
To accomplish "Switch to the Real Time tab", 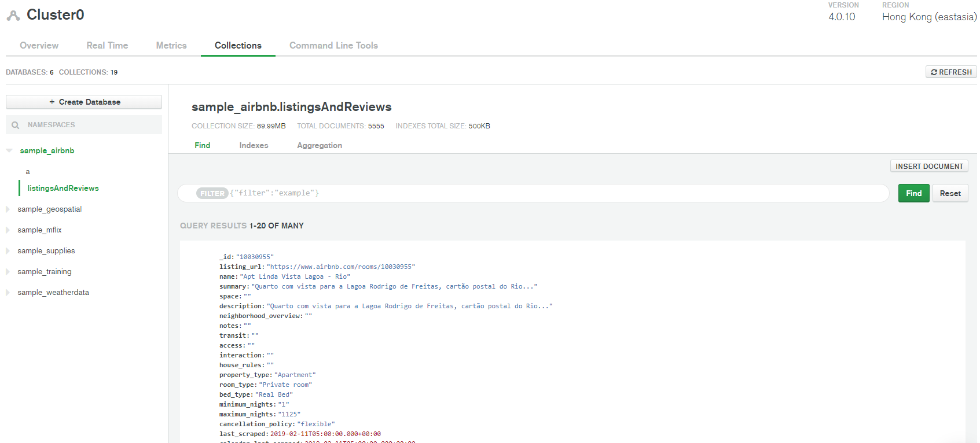I will pyautogui.click(x=107, y=45).
